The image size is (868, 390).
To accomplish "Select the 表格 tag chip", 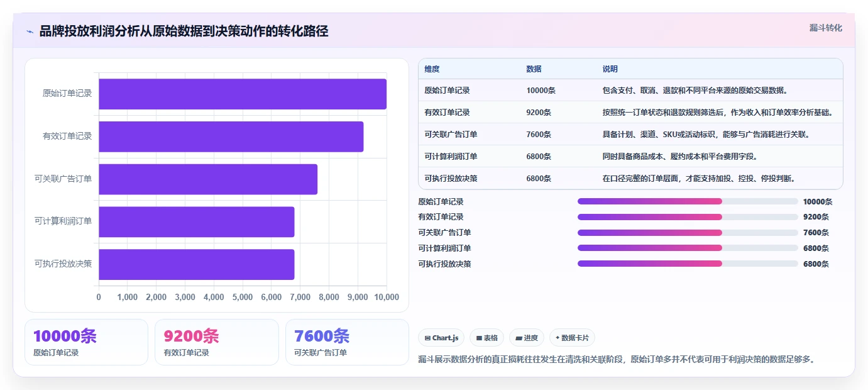I will (486, 338).
